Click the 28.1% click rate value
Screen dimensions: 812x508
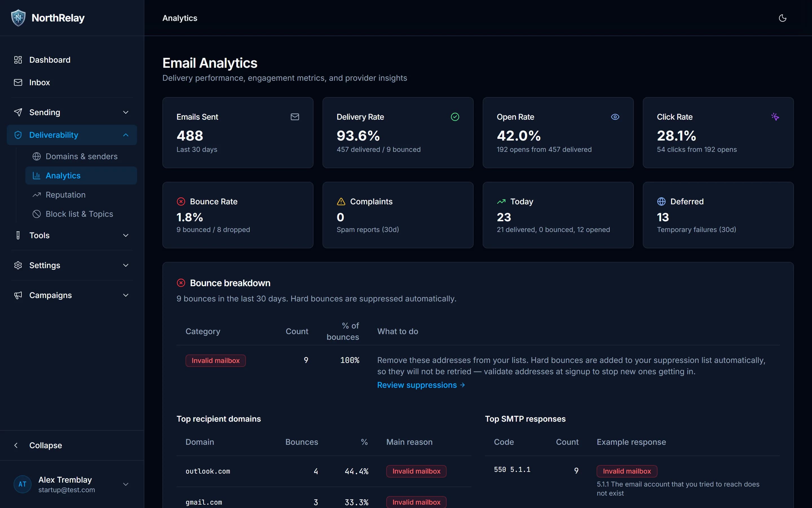pos(676,135)
